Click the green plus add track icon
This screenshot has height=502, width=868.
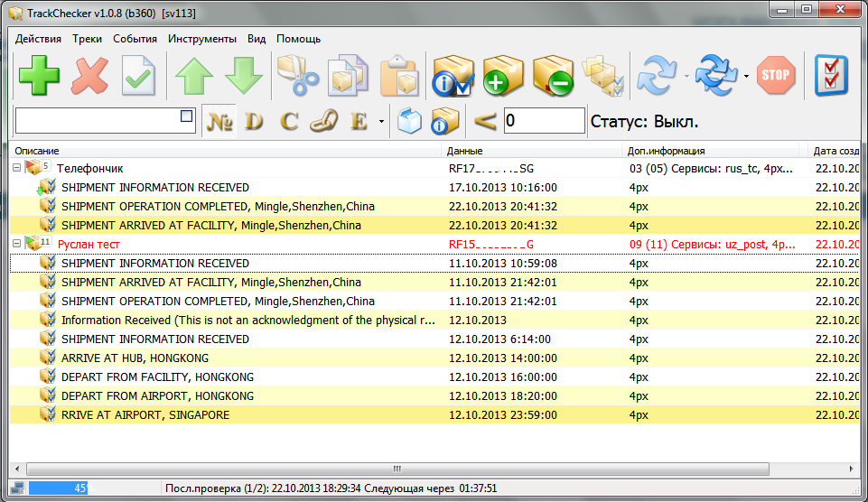(x=39, y=76)
